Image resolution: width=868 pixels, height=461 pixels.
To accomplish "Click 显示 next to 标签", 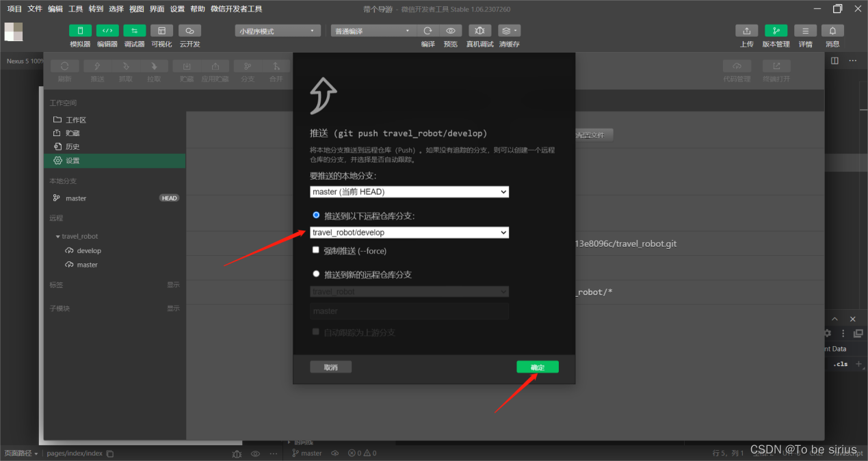I will tap(173, 285).
